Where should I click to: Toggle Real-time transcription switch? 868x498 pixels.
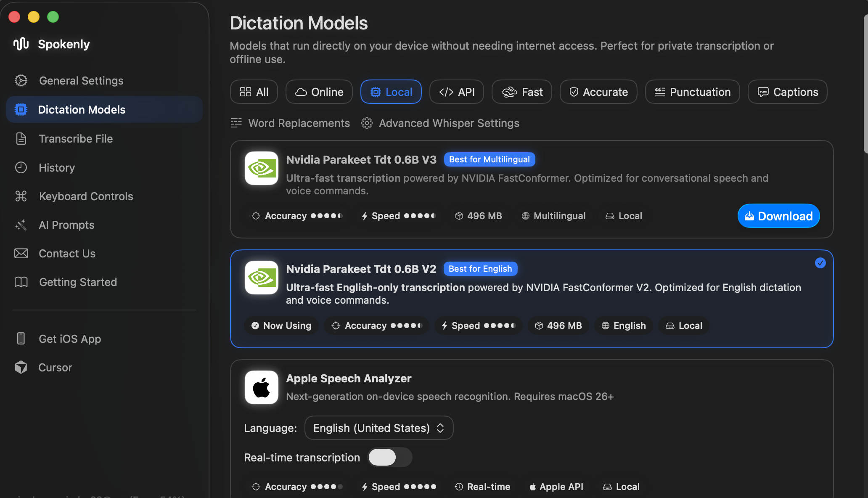pos(390,457)
